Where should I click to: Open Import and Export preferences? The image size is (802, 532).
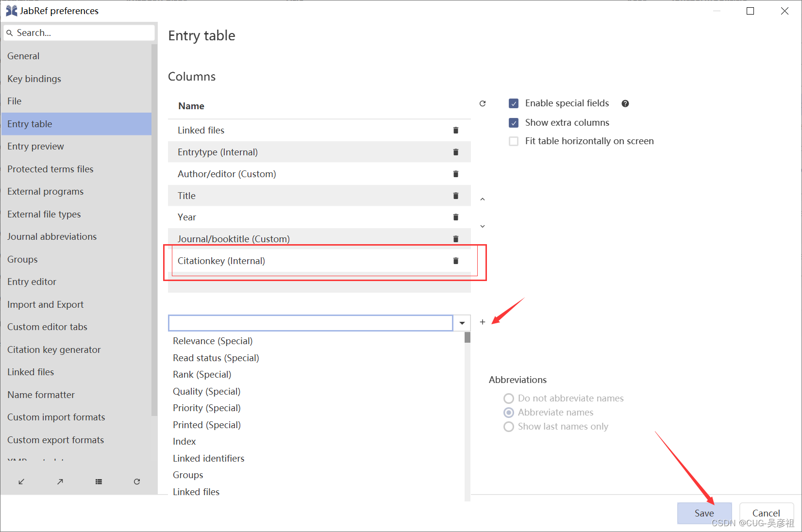[x=76, y=304]
